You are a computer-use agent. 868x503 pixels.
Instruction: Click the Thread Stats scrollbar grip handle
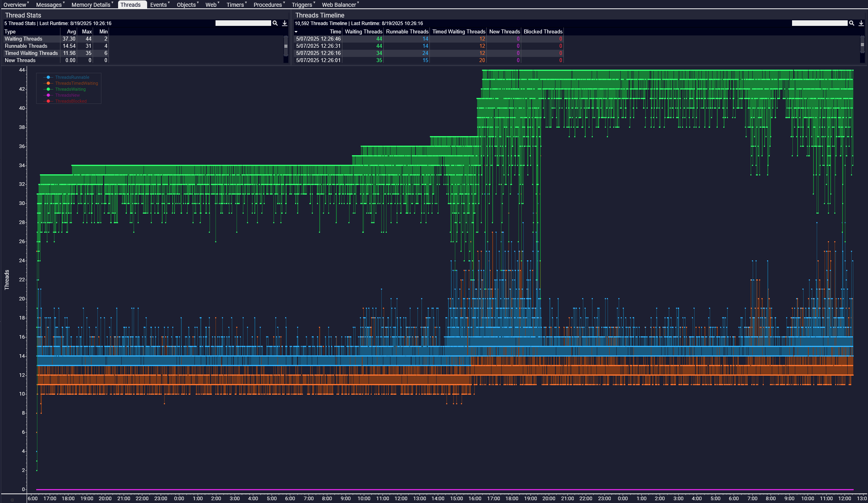[285, 46]
